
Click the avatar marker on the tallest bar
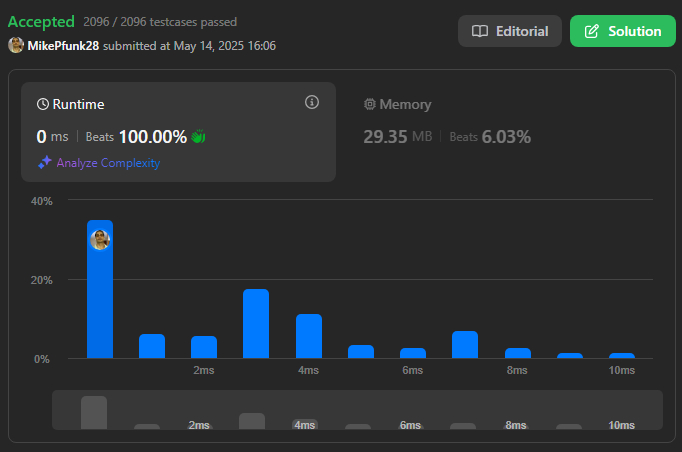coord(100,240)
